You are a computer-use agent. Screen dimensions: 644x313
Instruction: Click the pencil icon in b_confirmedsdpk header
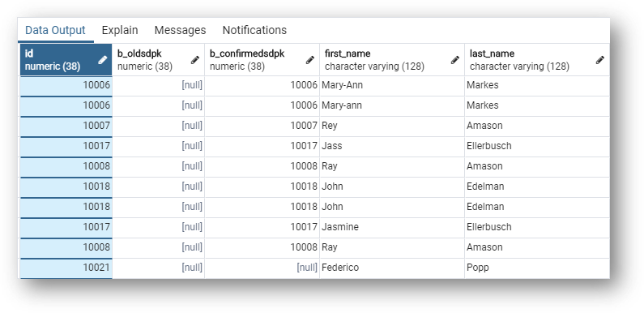pyautogui.click(x=310, y=60)
